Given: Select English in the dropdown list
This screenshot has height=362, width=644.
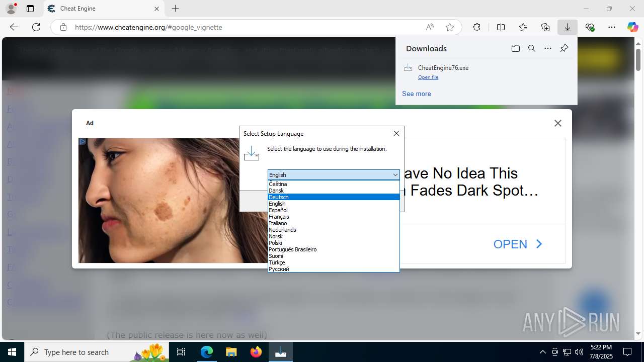Looking at the screenshot, I should [334, 204].
